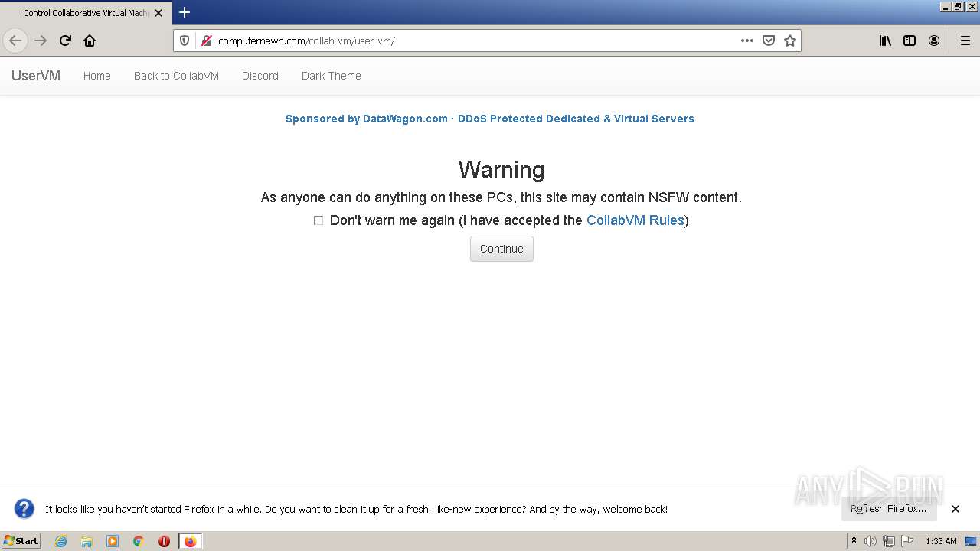
Task: Open the tracking protection shield icon
Action: [x=185, y=41]
